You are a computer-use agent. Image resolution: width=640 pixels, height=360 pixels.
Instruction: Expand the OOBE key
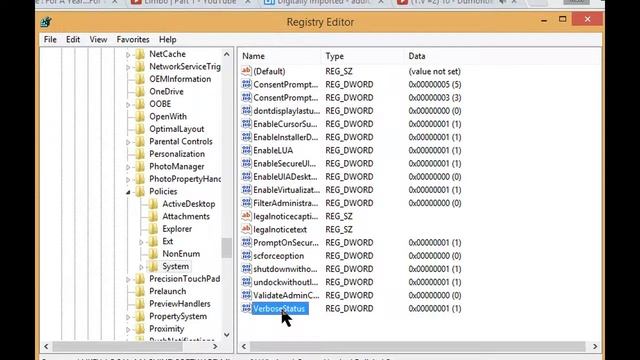(128, 104)
